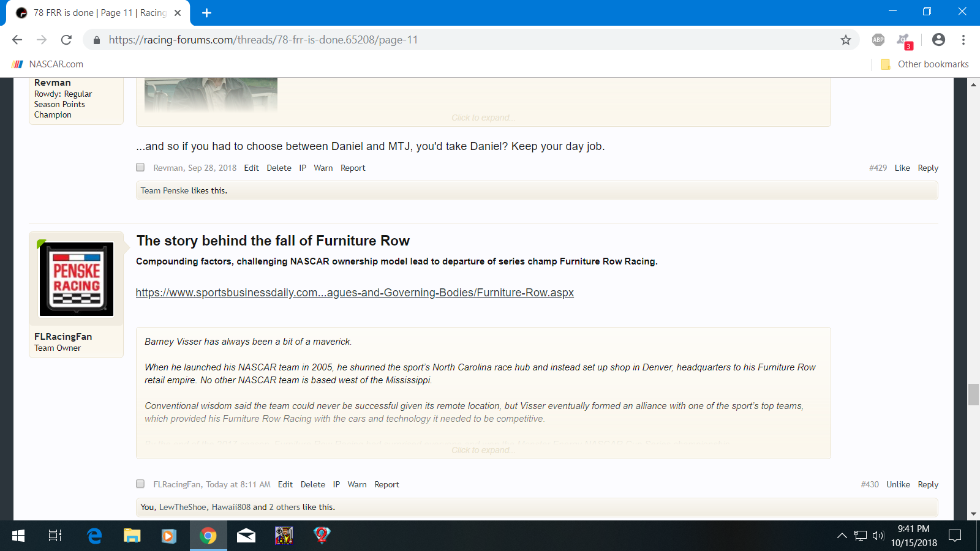This screenshot has height=551, width=980.
Task: Open Chrome's three-dot menu
Action: pos(963,40)
